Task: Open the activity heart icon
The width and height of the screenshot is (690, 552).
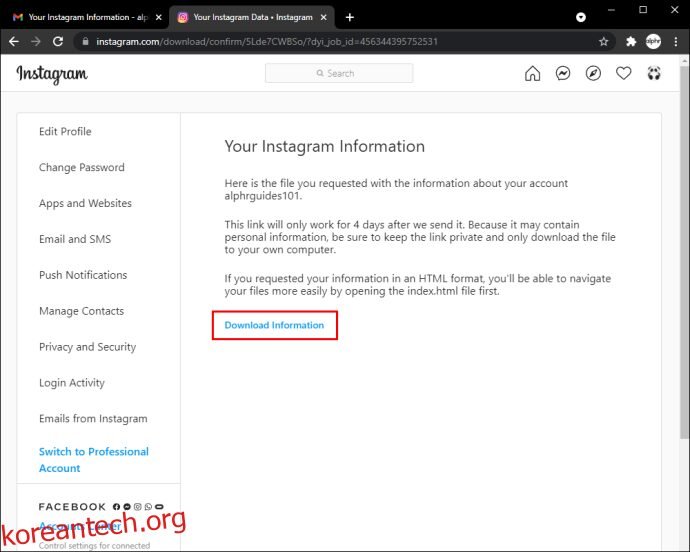Action: coord(624,73)
